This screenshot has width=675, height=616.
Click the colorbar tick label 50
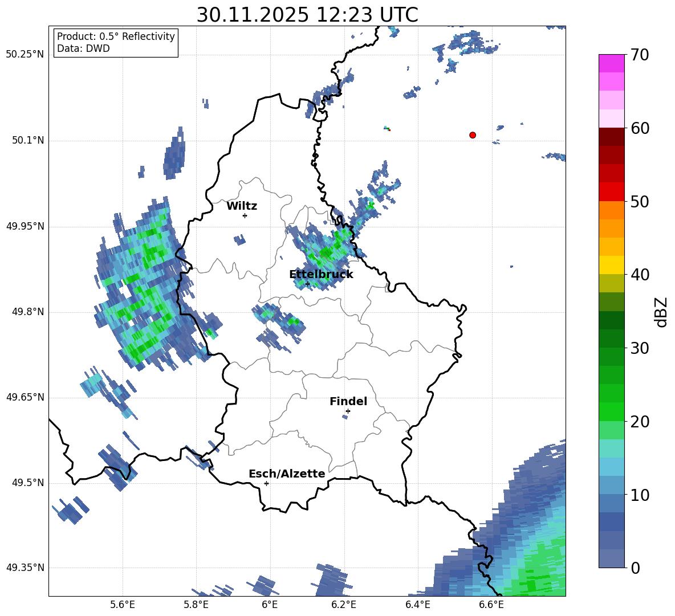[x=640, y=202]
